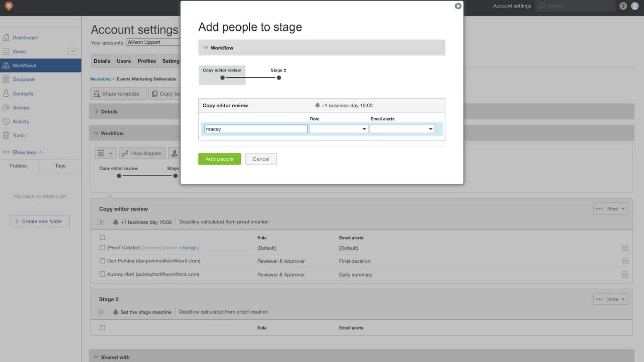This screenshot has height=362, width=644.
Task: Collapse the Workflow section in the dialog
Action: tap(206, 47)
